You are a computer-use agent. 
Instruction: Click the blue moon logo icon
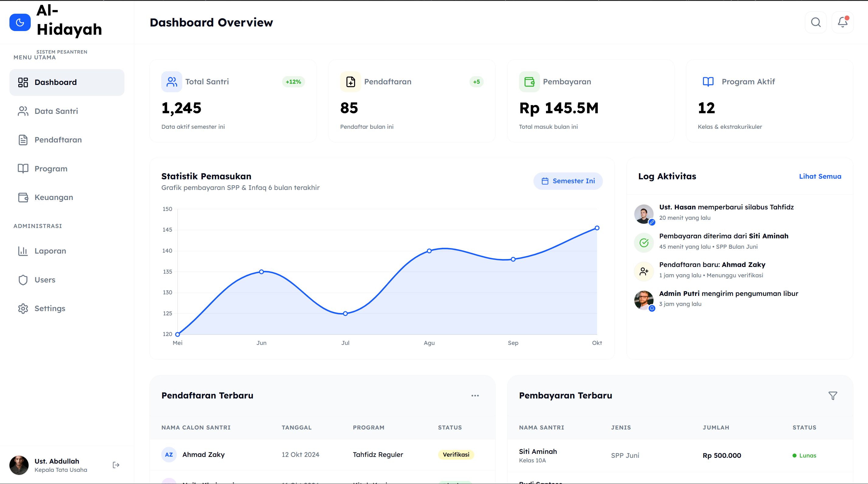point(20,22)
